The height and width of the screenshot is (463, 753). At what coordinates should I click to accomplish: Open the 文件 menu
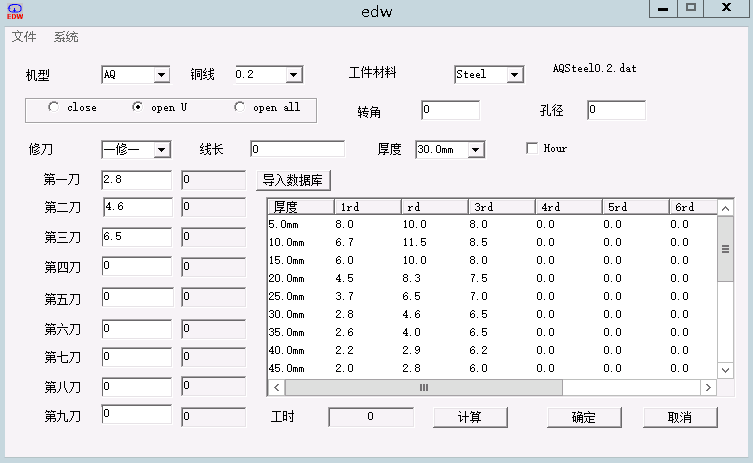coord(24,37)
